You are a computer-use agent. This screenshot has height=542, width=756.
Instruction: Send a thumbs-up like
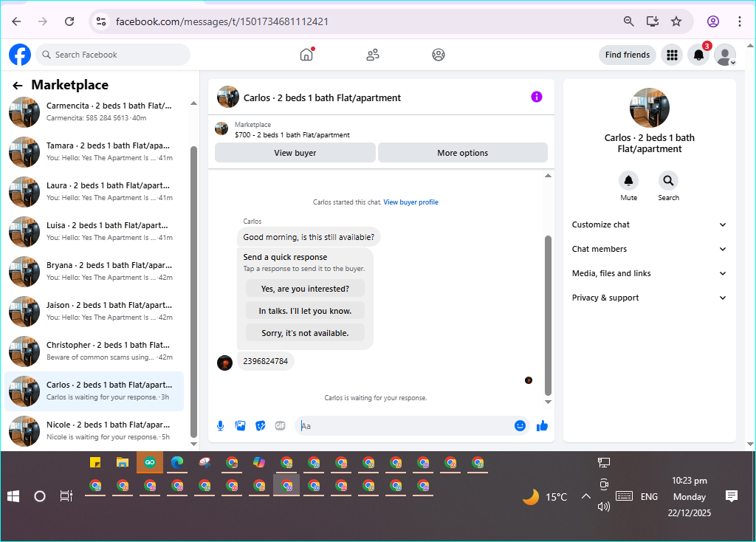tap(542, 425)
